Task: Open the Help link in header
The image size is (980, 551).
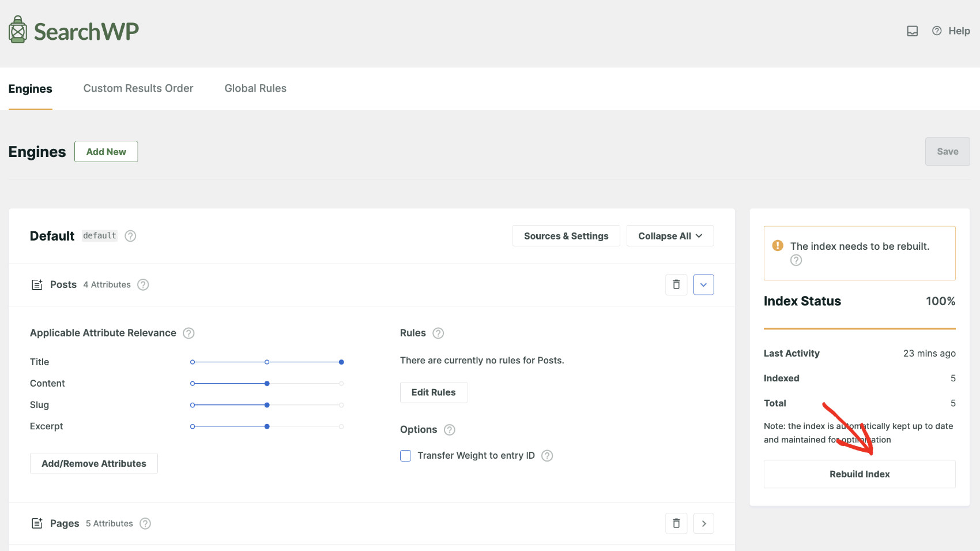Action: tap(951, 31)
